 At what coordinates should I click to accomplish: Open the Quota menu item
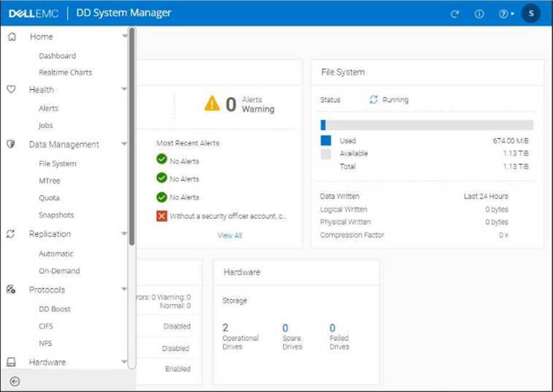click(x=49, y=198)
